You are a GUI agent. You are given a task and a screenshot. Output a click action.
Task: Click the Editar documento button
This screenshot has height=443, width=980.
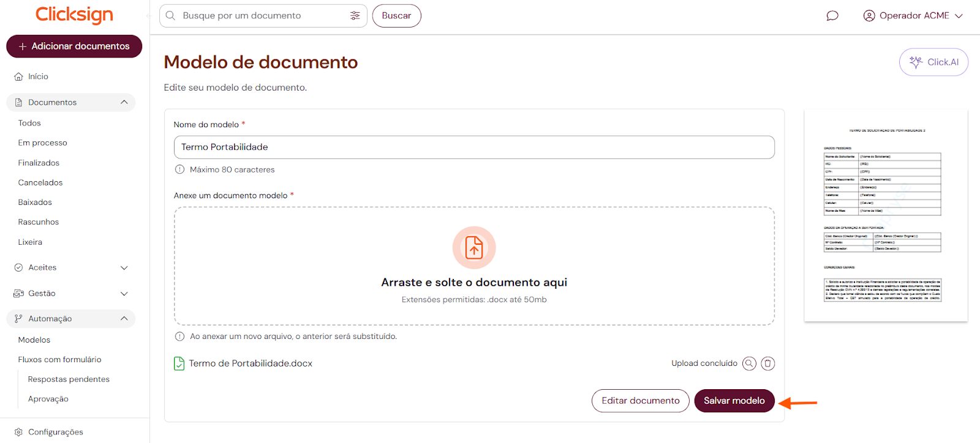coord(640,401)
